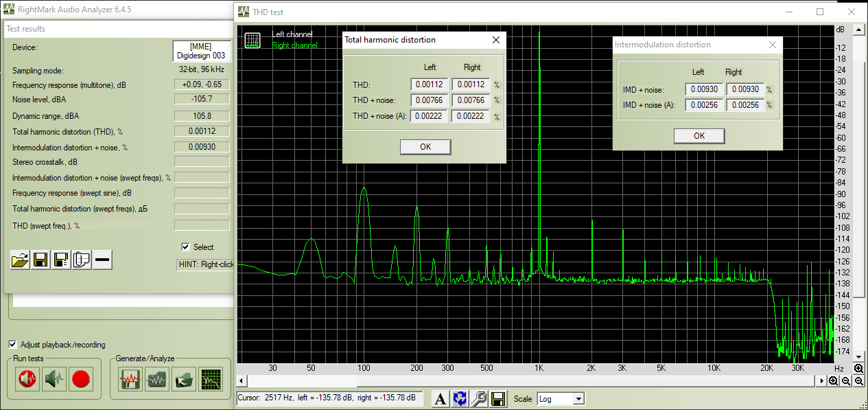Click RightMark Audio Analyzer title bar icon

pyautogui.click(x=8, y=10)
